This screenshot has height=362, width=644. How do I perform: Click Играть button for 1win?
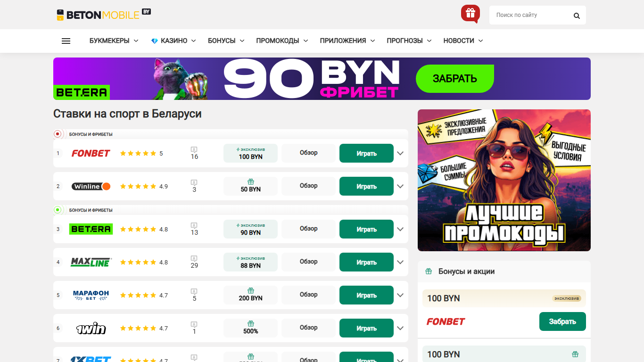pos(366,328)
